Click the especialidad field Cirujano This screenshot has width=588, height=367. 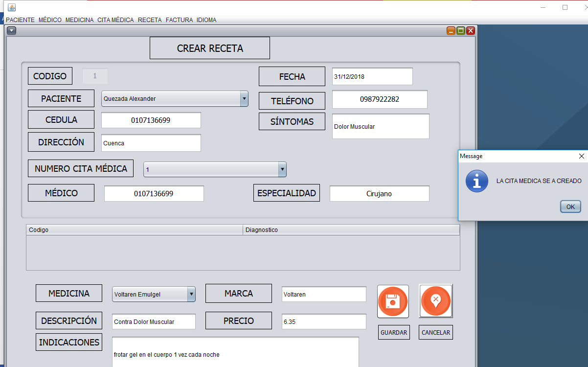coord(380,193)
